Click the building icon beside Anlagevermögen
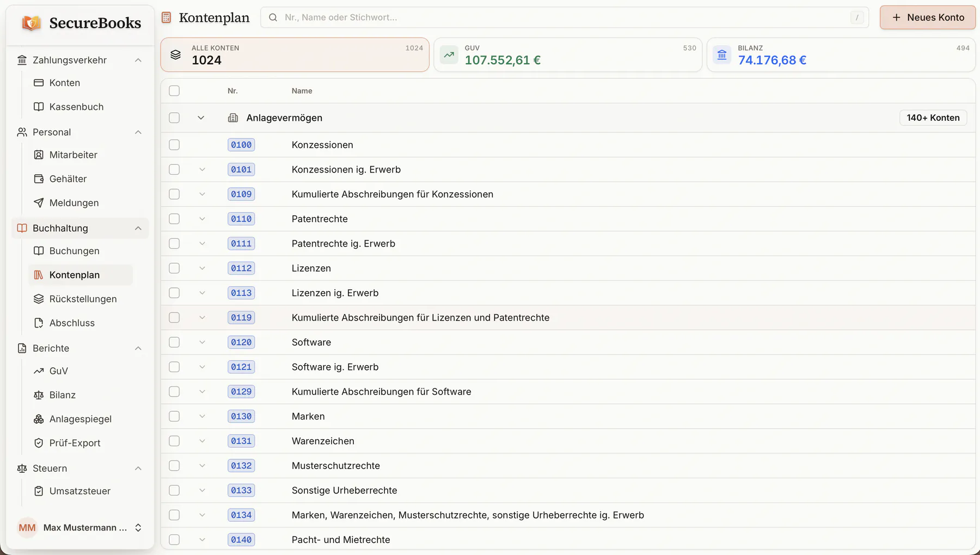The image size is (980, 555). pos(233,118)
